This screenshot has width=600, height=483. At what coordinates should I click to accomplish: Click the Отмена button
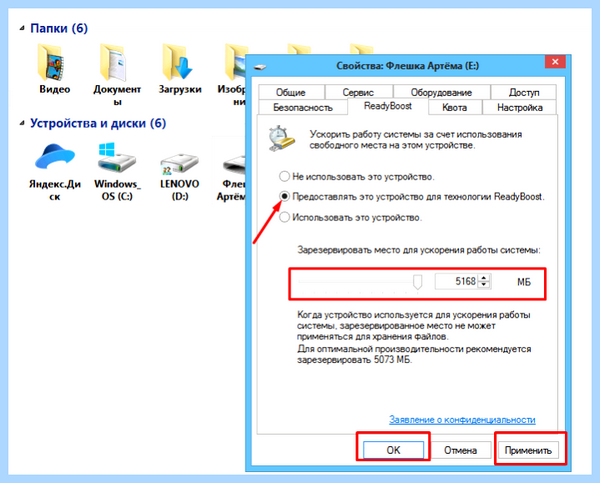pyautogui.click(x=460, y=450)
